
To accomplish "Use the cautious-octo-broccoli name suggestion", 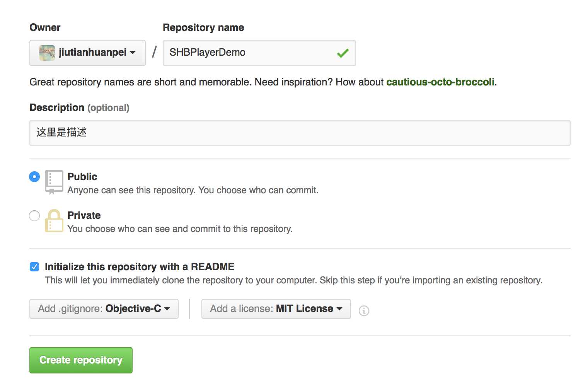I will pos(440,82).
